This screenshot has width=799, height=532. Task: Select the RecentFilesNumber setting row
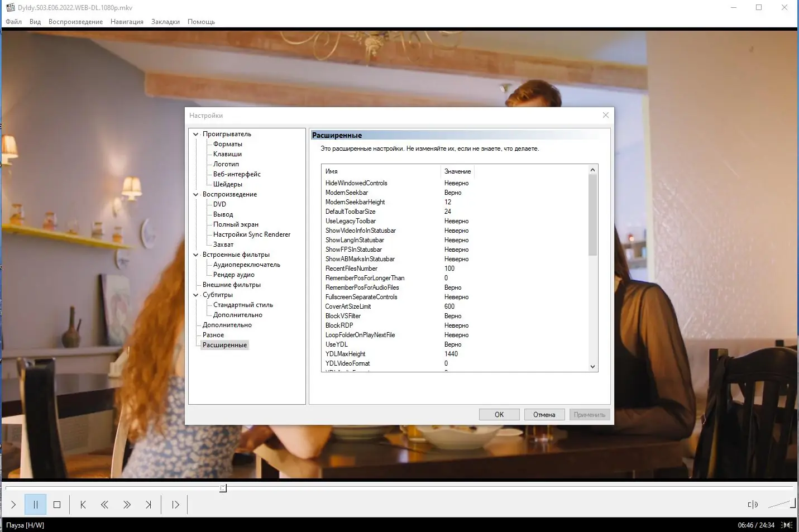pyautogui.click(x=455, y=269)
